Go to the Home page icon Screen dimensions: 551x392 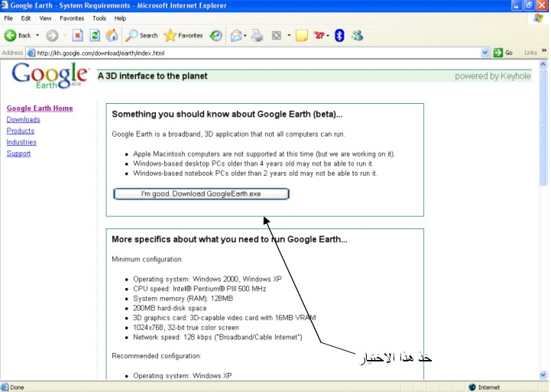112,35
